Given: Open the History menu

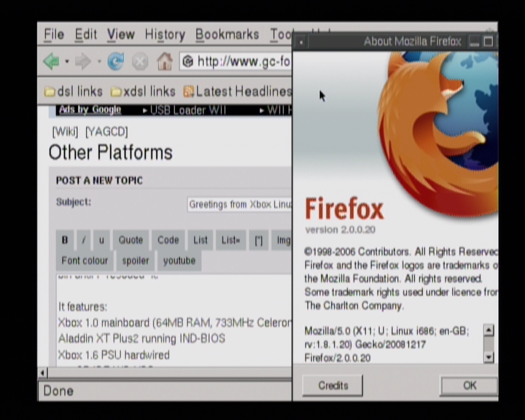Looking at the screenshot, I should pyautogui.click(x=165, y=34).
